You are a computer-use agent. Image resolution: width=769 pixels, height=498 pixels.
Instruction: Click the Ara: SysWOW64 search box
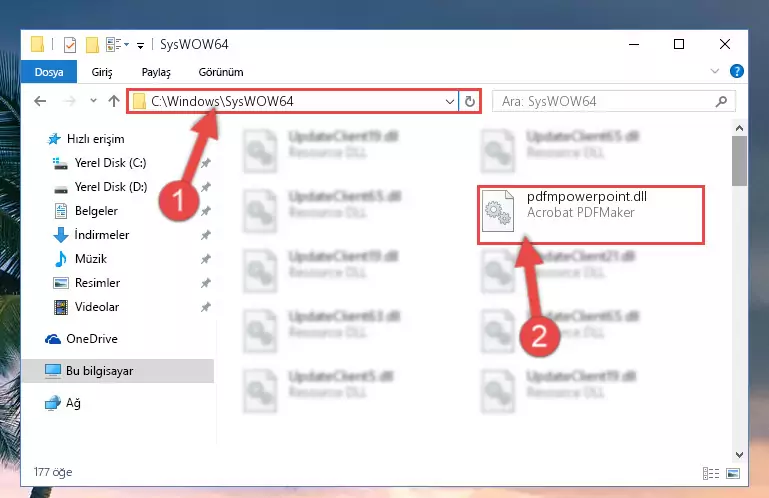coord(614,102)
